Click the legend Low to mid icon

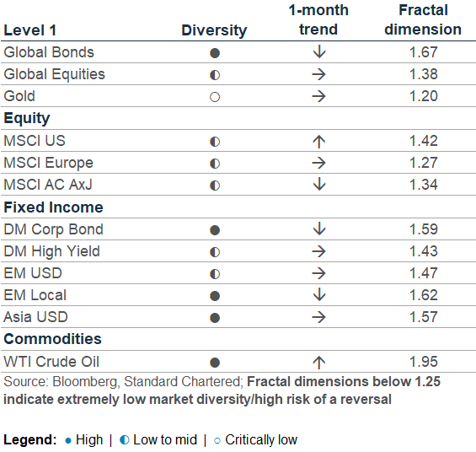[x=125, y=440]
